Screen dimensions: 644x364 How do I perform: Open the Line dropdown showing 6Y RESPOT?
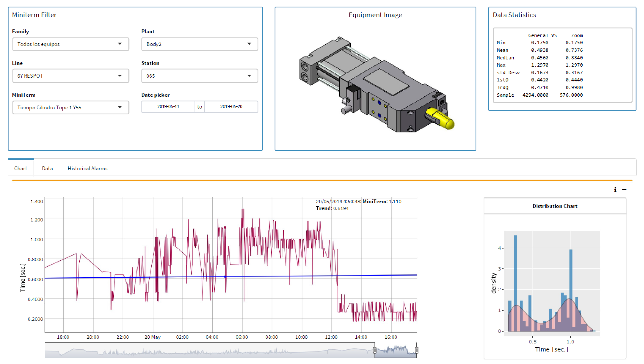coord(71,76)
